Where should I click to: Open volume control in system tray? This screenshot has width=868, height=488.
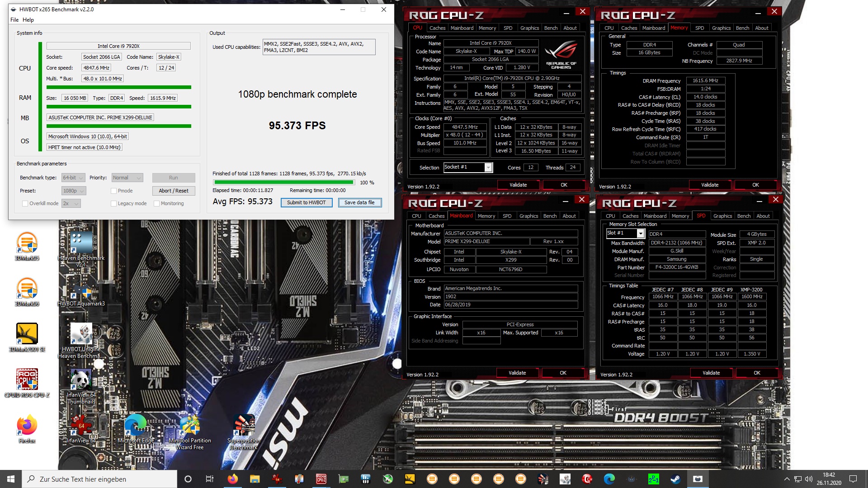(x=809, y=479)
